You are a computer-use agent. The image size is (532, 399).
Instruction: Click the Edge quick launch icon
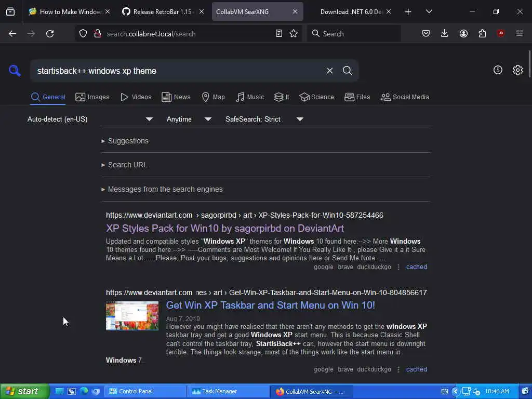84,391
